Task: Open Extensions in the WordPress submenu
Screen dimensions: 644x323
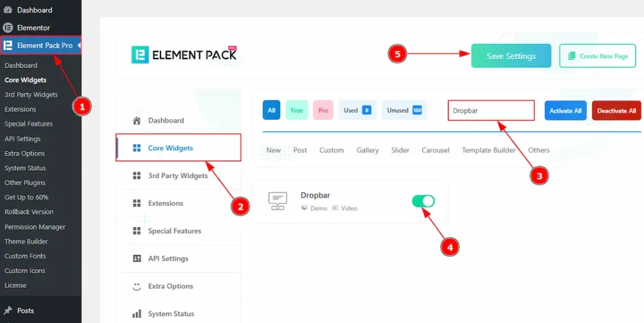Action: (x=21, y=110)
